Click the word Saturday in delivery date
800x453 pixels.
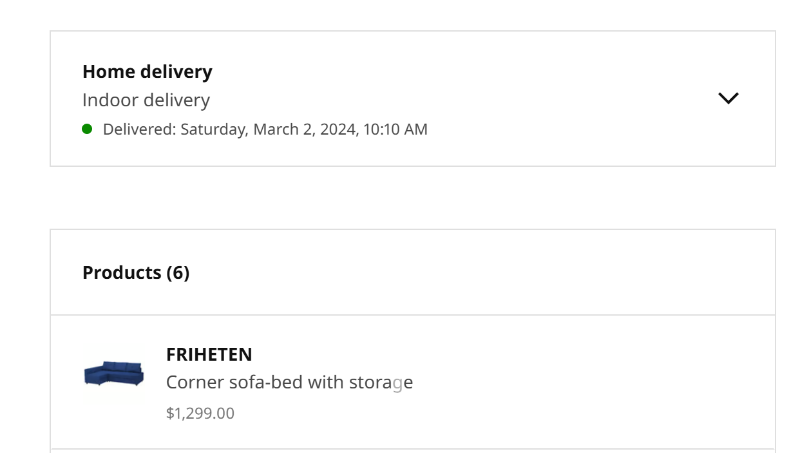point(214,129)
